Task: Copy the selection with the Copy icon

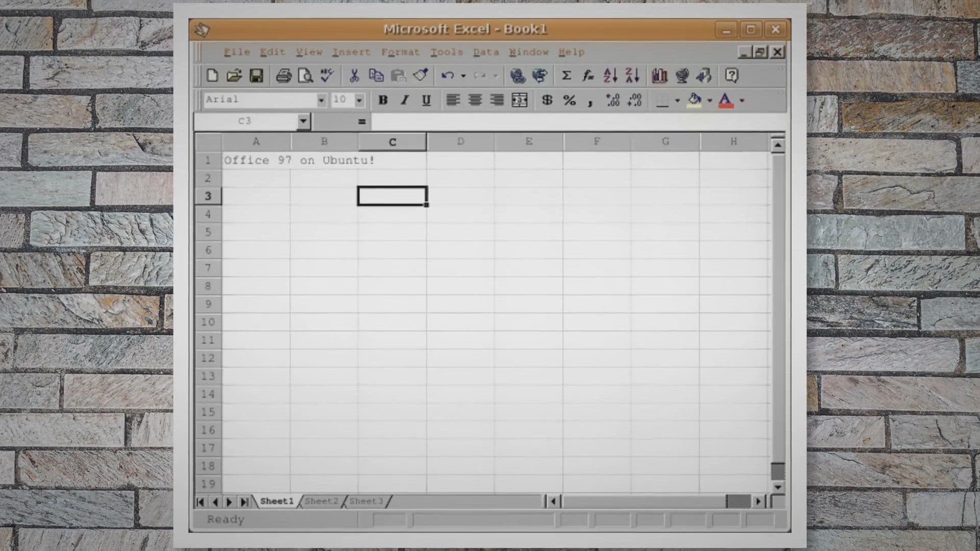Action: [376, 76]
